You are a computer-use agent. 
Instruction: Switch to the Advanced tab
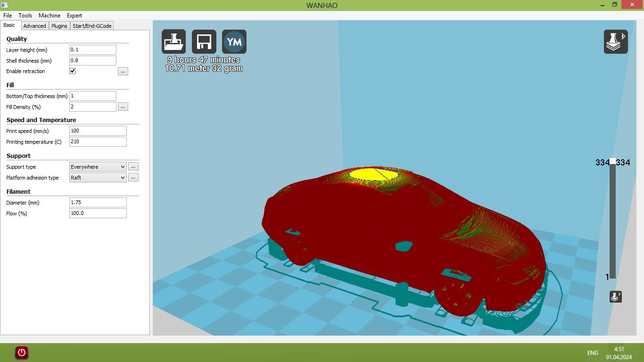click(x=34, y=26)
